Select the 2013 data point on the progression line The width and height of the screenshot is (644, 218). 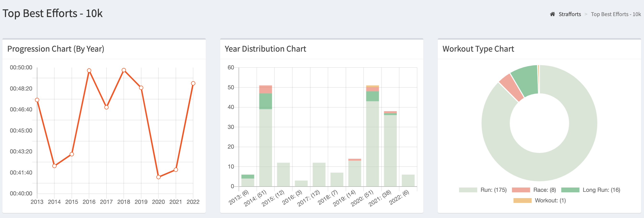pos(37,100)
